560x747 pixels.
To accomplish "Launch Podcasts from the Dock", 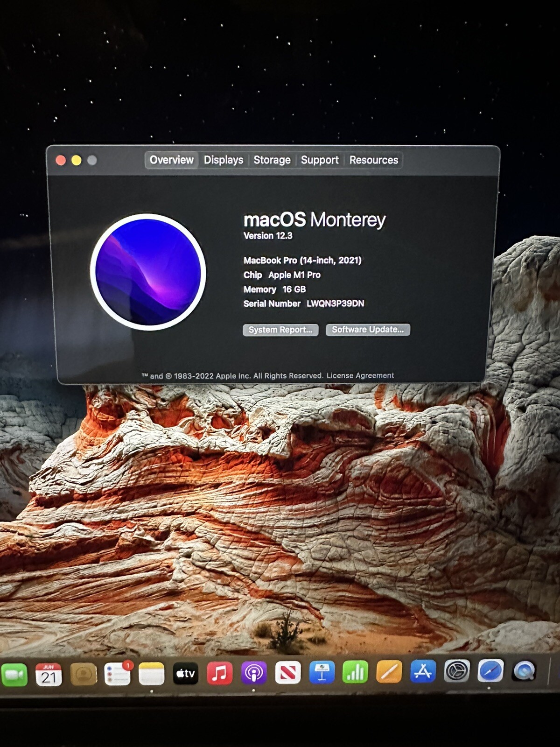I will coord(254,673).
